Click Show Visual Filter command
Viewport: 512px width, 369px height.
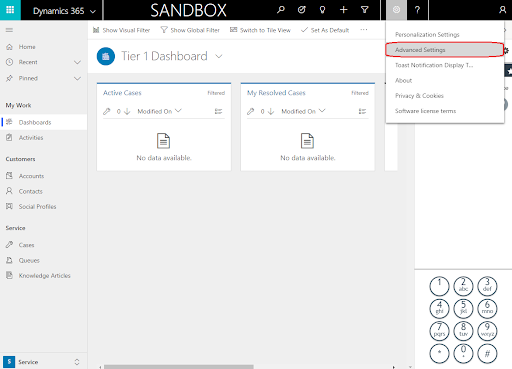(121, 30)
